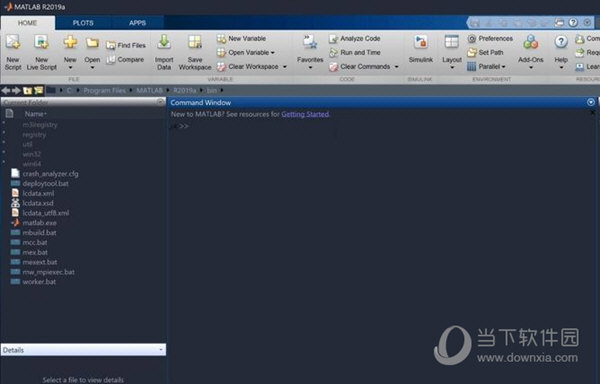The image size is (600, 384).
Task: Switch to the PLOTS tab
Action: coord(83,23)
